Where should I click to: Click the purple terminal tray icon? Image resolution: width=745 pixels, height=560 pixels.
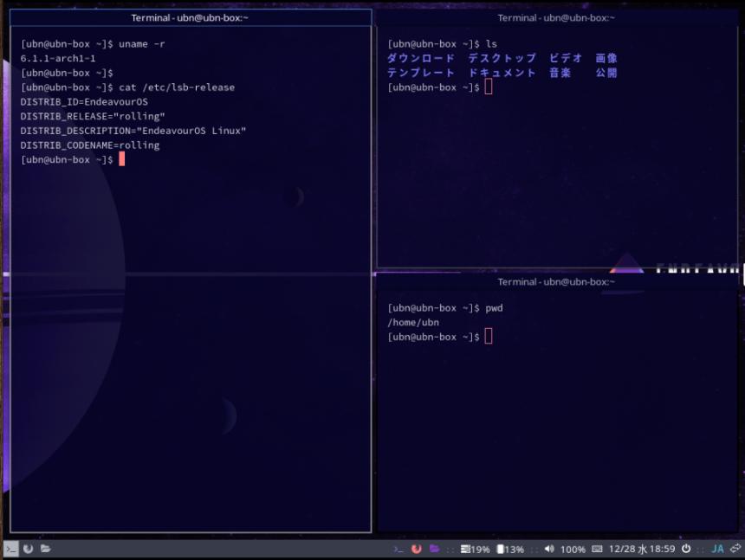398,549
